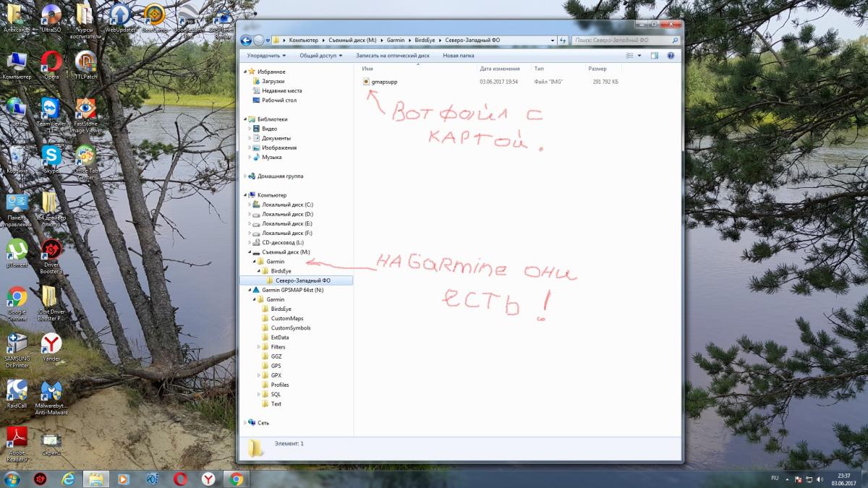Open FastStone Image Viewer desktop icon
This screenshot has height=488, width=868.
86,109
